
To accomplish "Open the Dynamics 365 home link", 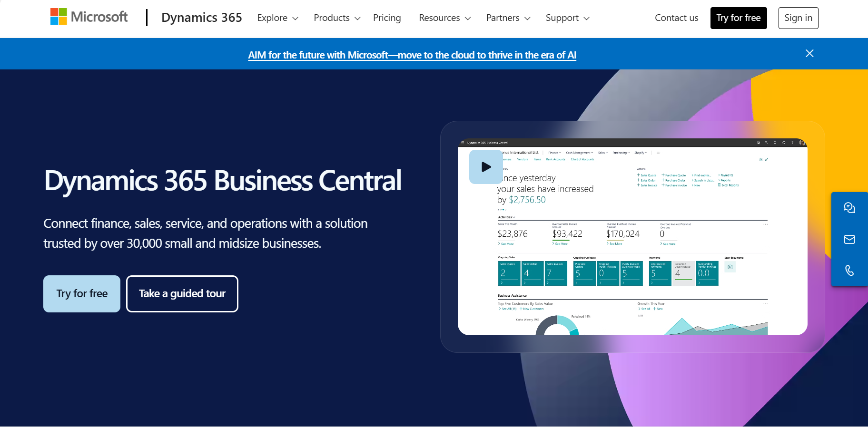I will pyautogui.click(x=202, y=18).
